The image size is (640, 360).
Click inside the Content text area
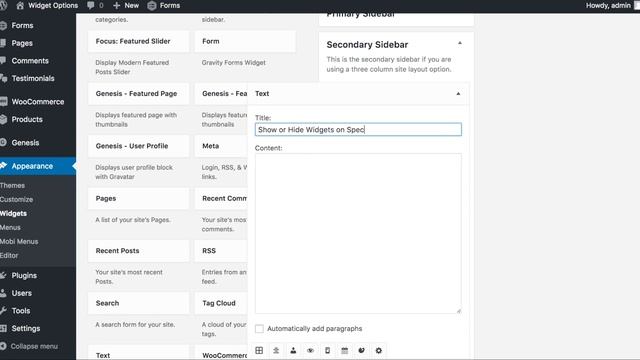click(x=358, y=233)
